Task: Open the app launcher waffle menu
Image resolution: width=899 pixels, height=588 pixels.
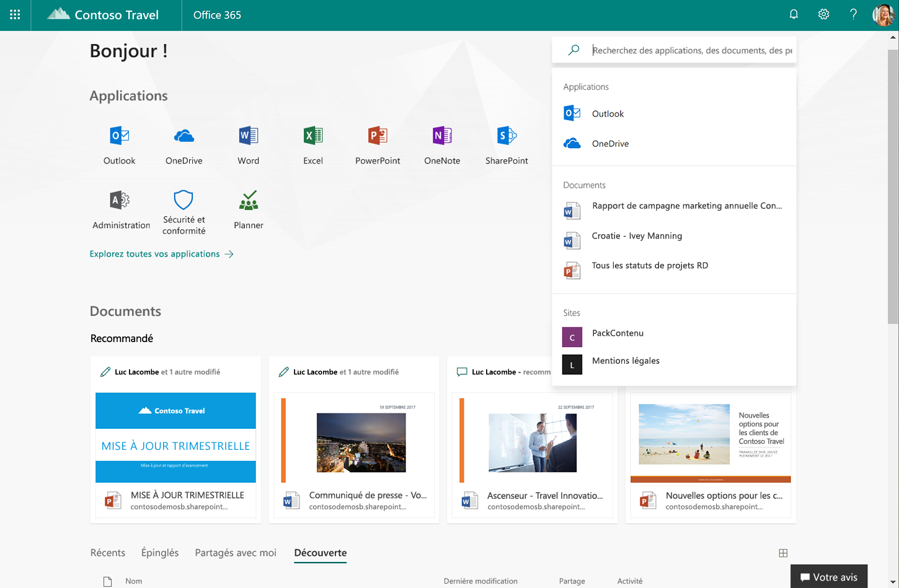Action: coord(15,15)
